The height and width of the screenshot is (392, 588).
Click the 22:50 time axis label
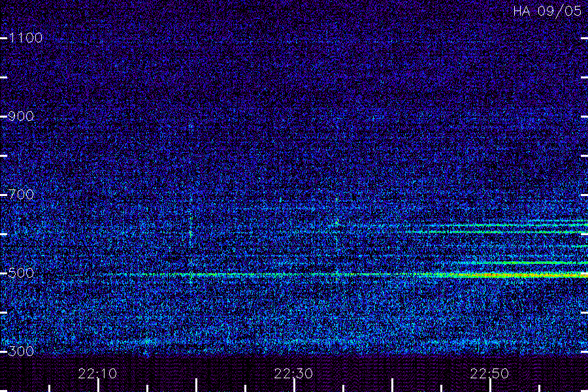489,374
